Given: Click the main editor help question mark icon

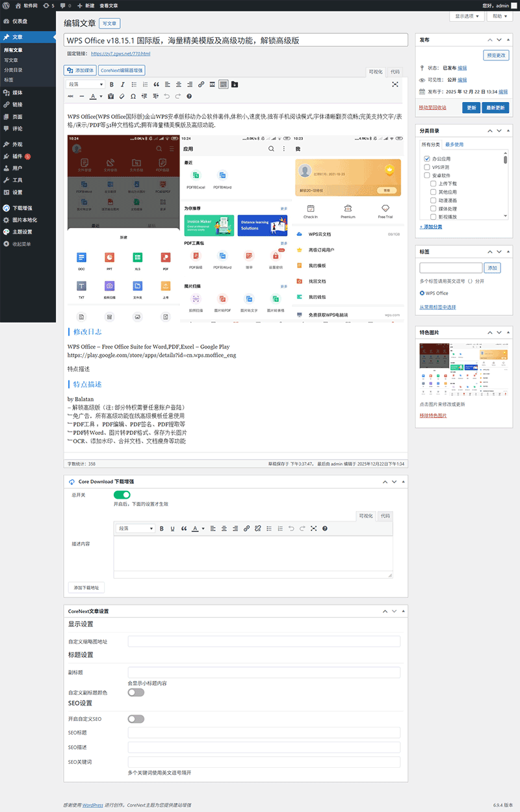Looking at the screenshot, I should (189, 96).
